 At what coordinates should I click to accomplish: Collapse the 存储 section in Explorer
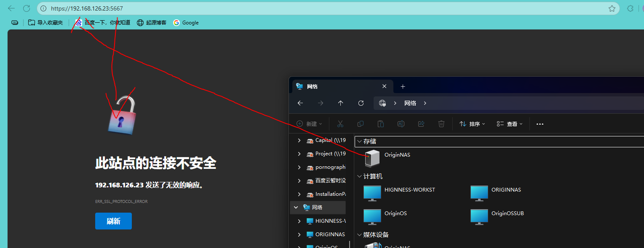pos(359,141)
